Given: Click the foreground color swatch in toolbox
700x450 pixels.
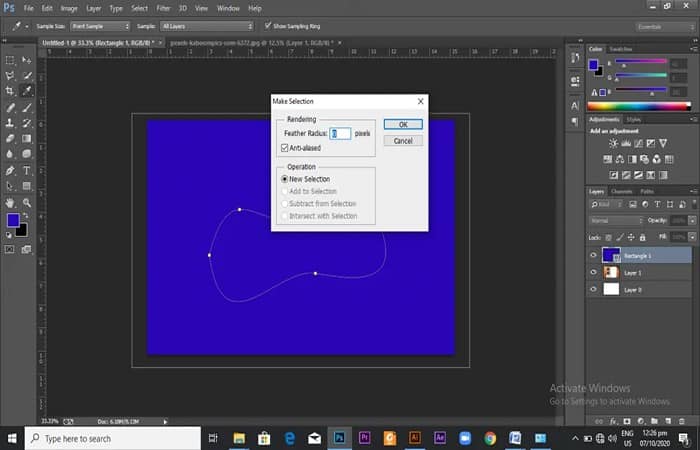Looking at the screenshot, I should click(13, 220).
